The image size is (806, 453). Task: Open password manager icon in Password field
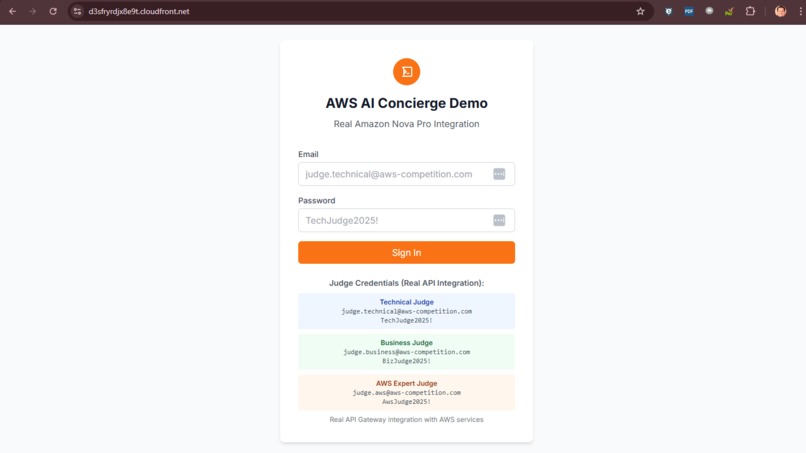tap(499, 220)
